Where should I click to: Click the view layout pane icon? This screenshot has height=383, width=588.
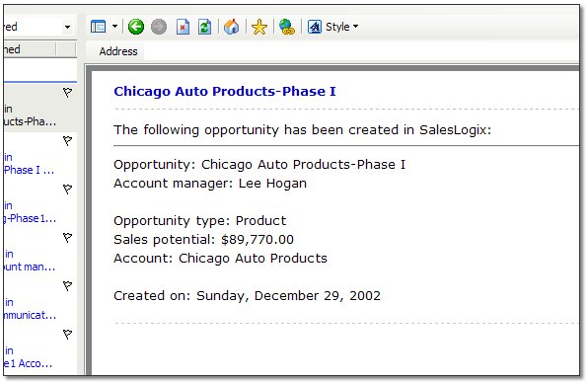pos(99,27)
